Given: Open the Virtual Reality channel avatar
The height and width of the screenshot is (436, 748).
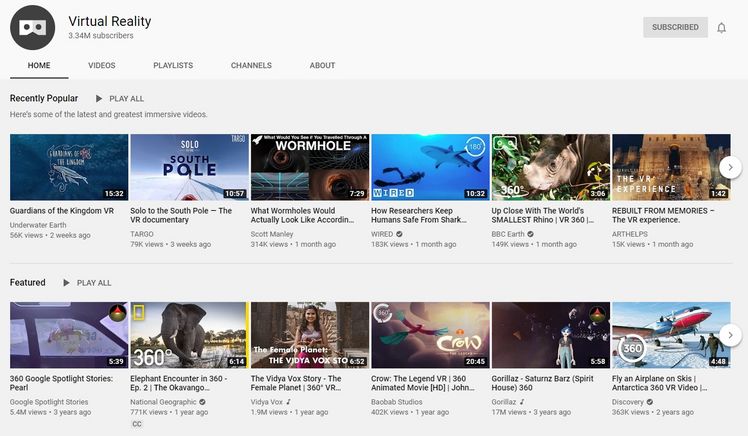Looking at the screenshot, I should click(32, 28).
